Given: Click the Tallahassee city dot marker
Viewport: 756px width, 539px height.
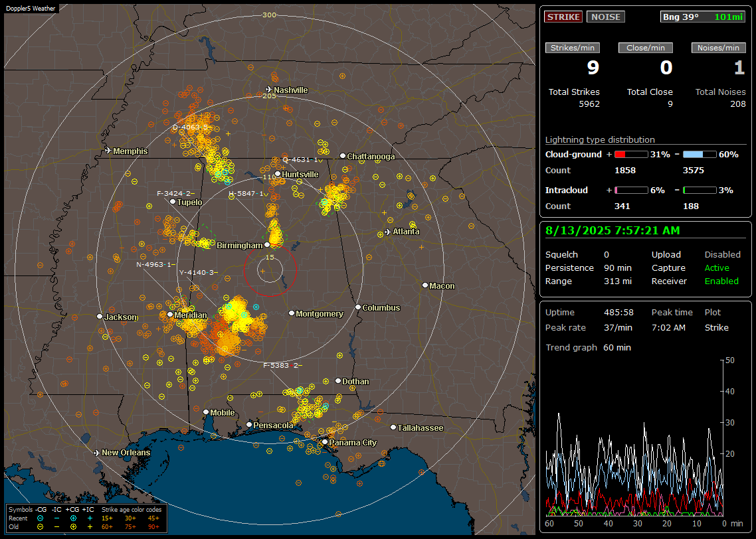Looking at the screenshot, I should [x=393, y=427].
